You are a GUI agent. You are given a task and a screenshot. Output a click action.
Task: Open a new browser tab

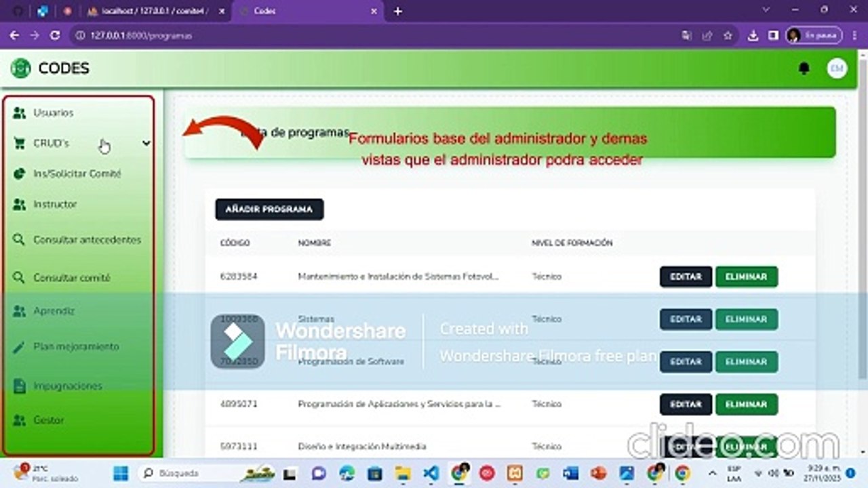click(x=398, y=11)
